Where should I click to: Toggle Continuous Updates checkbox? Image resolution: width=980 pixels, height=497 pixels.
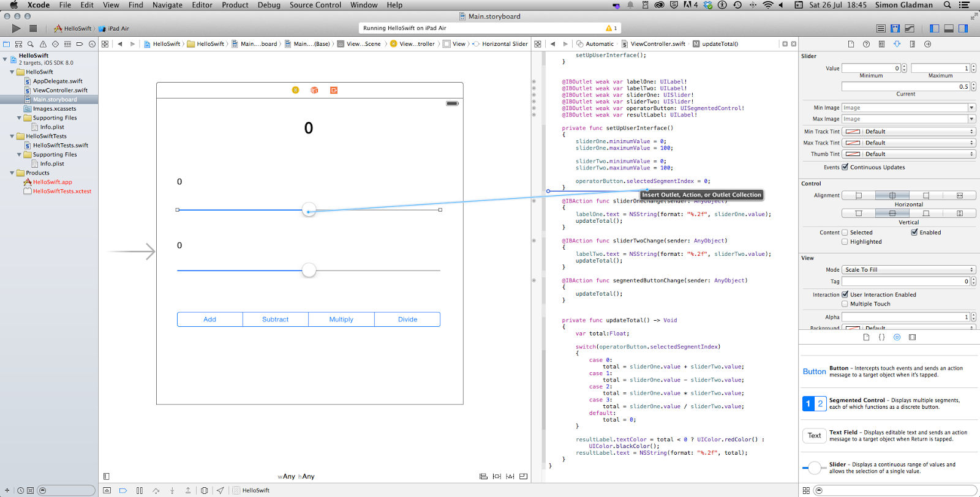coord(845,167)
